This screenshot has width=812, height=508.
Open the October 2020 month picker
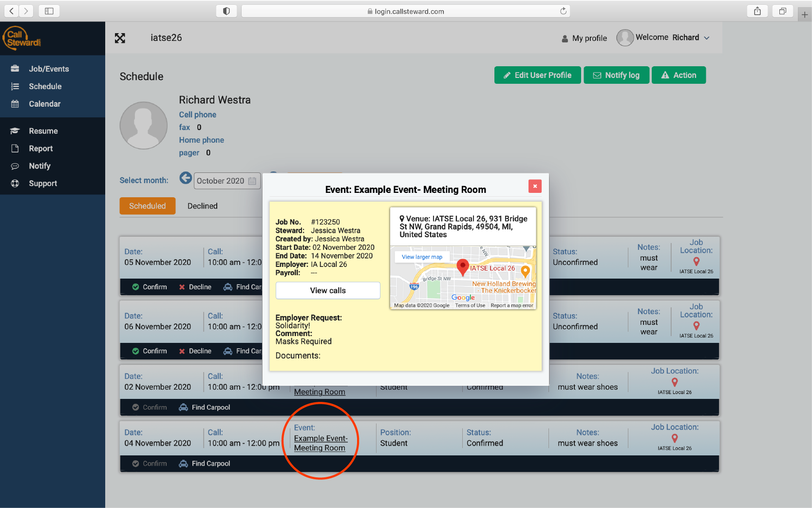click(227, 181)
